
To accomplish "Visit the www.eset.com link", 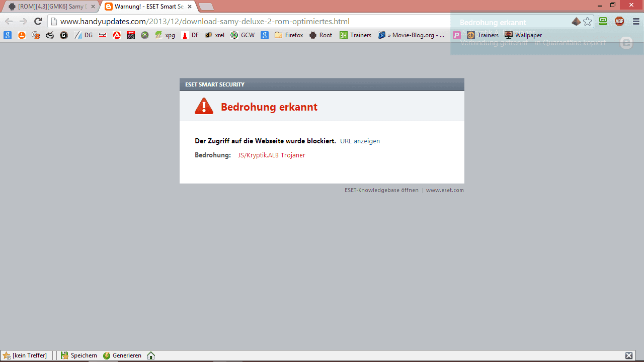I will [x=445, y=191].
